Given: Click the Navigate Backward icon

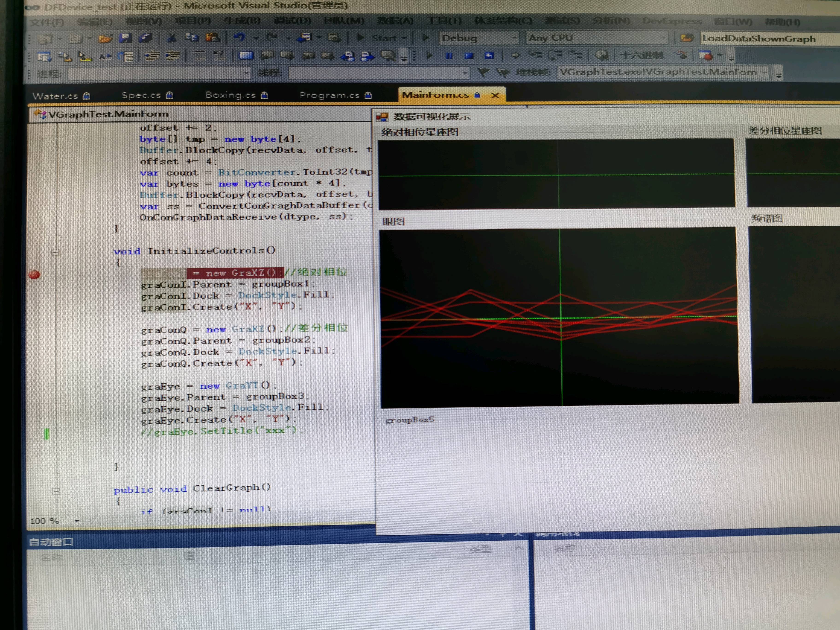Looking at the screenshot, I should tap(305, 38).
